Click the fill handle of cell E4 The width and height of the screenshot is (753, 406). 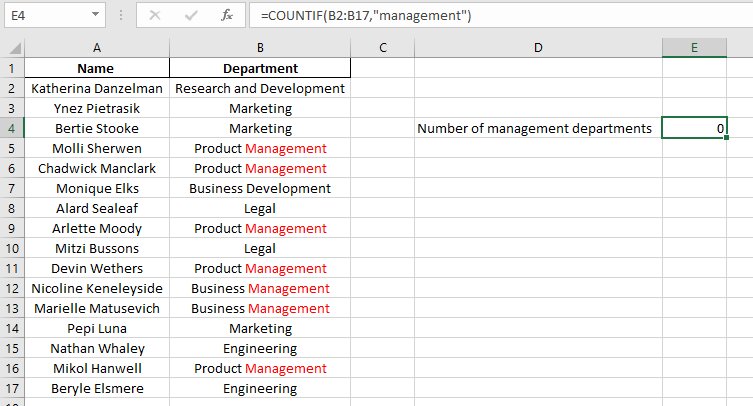coord(727,138)
